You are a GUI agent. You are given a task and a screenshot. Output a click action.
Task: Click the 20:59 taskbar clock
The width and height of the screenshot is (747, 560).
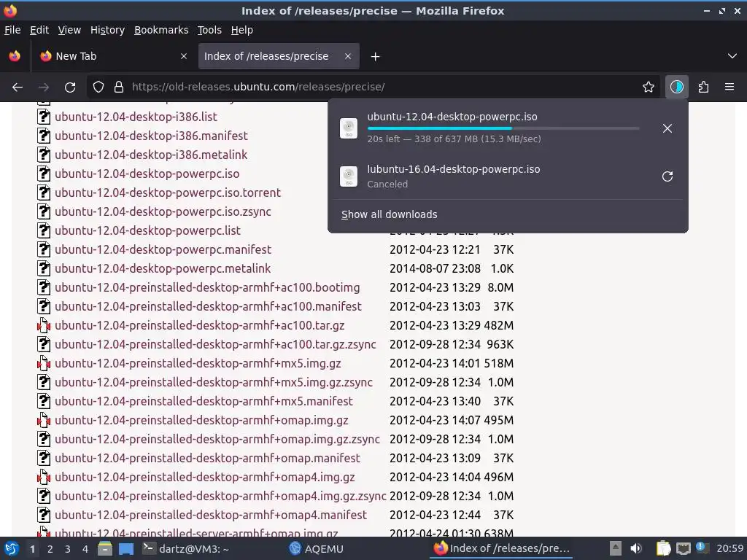pos(729,548)
